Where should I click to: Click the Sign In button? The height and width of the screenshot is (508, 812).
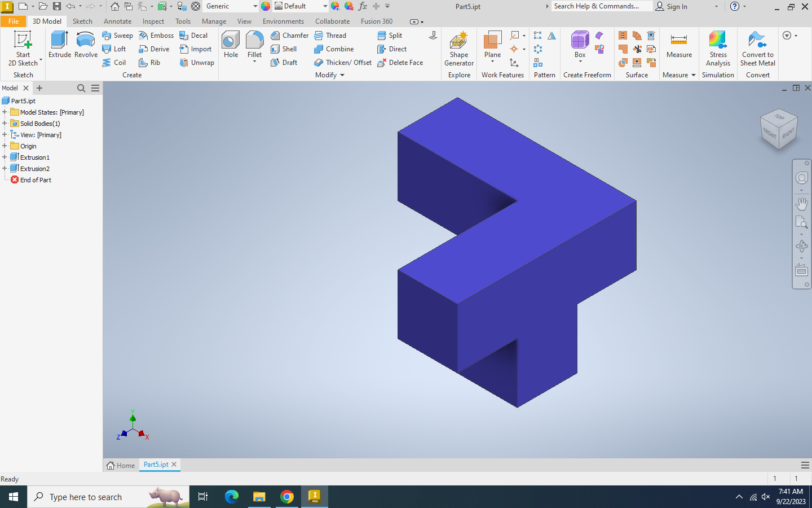pyautogui.click(x=672, y=6)
